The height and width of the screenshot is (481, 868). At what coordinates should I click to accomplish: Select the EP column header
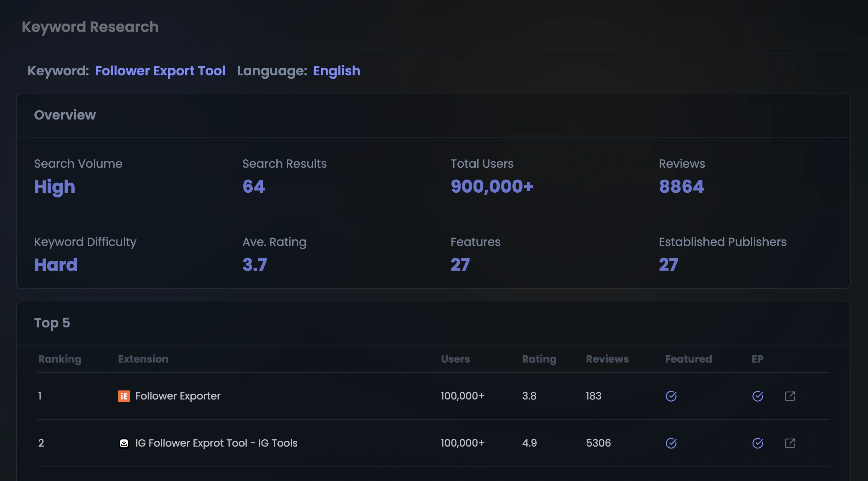tap(757, 359)
